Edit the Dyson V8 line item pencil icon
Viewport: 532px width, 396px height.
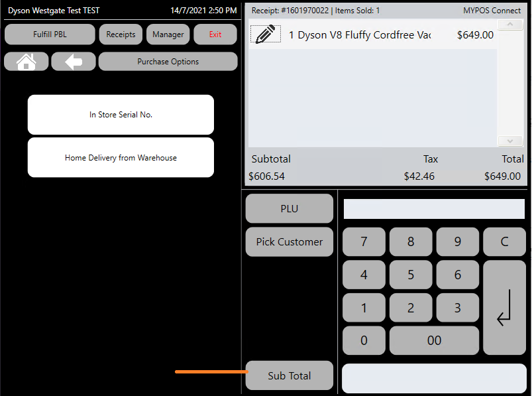(266, 34)
